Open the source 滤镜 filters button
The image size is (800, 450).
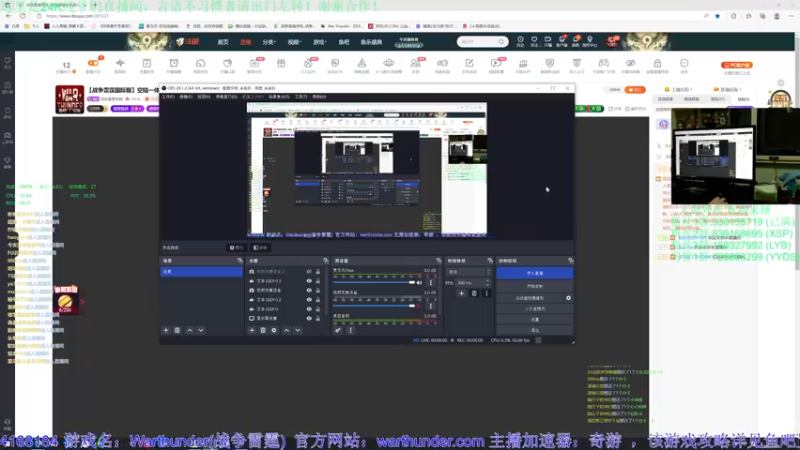[260, 247]
